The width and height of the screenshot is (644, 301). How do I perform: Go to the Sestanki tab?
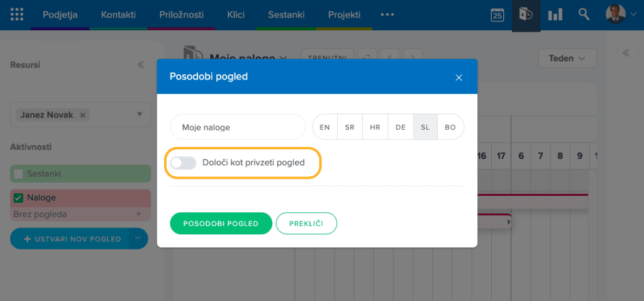point(286,15)
